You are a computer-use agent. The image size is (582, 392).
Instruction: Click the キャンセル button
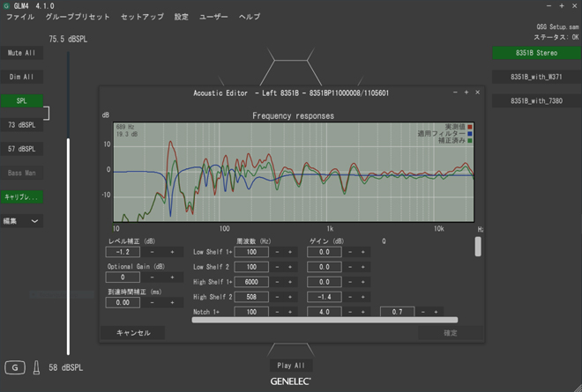[133, 333]
